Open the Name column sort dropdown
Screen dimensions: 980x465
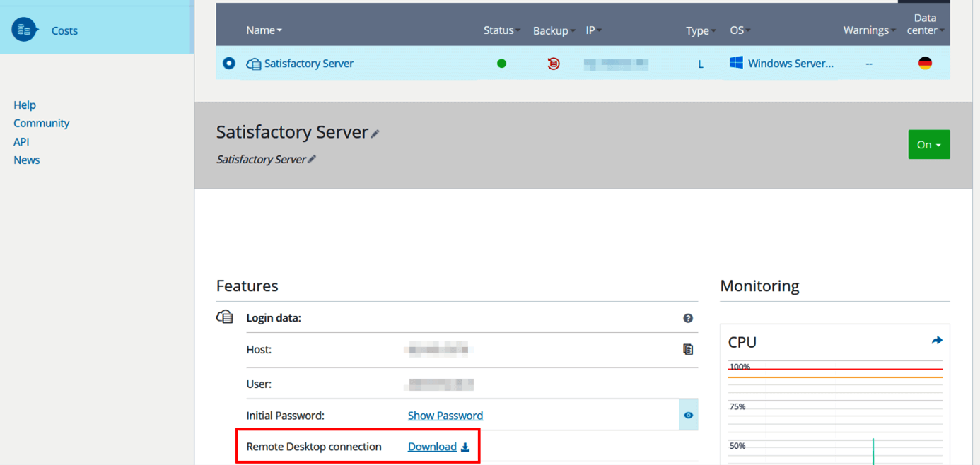pyautogui.click(x=263, y=30)
